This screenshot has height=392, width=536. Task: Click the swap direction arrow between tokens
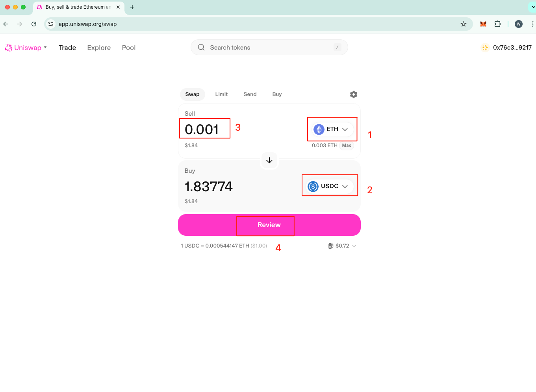click(269, 160)
